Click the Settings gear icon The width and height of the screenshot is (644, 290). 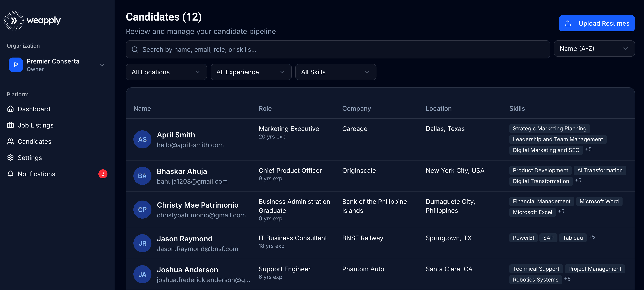click(x=10, y=158)
